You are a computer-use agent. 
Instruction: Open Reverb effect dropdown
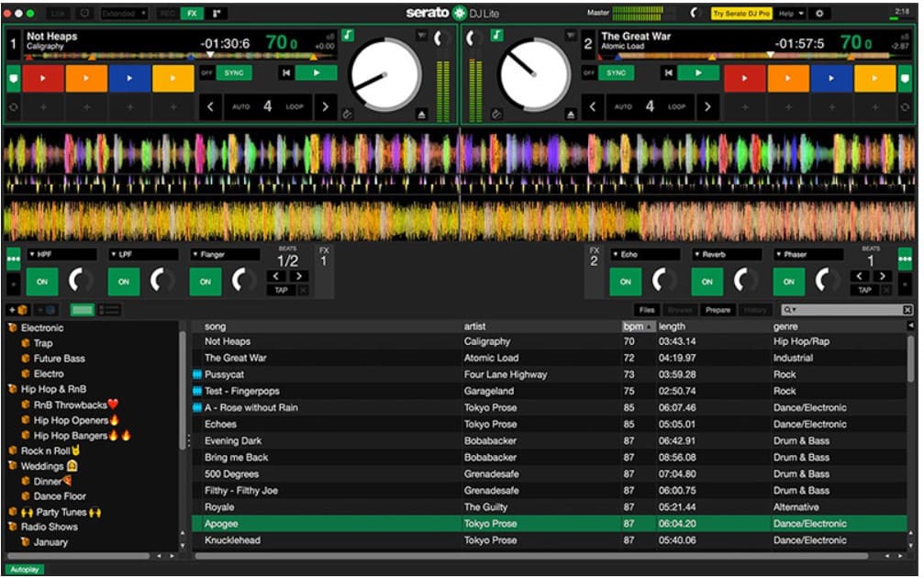point(727,254)
